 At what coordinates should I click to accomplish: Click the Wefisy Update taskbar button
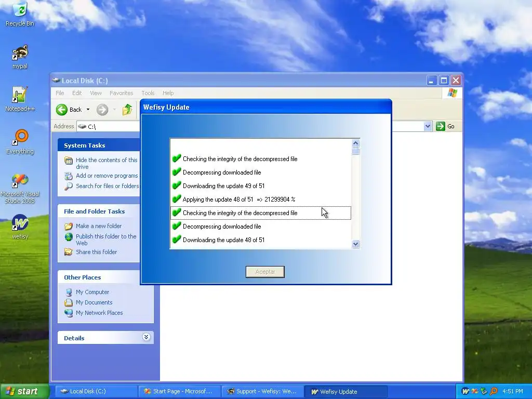pos(345,391)
